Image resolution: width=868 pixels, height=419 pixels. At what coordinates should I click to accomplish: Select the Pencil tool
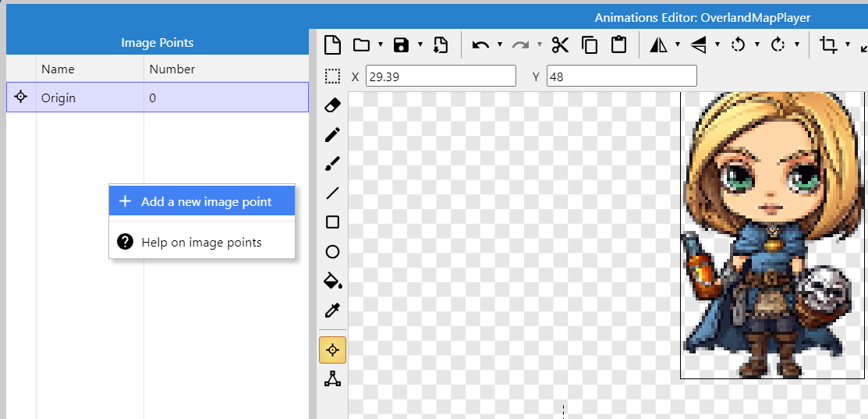(332, 134)
